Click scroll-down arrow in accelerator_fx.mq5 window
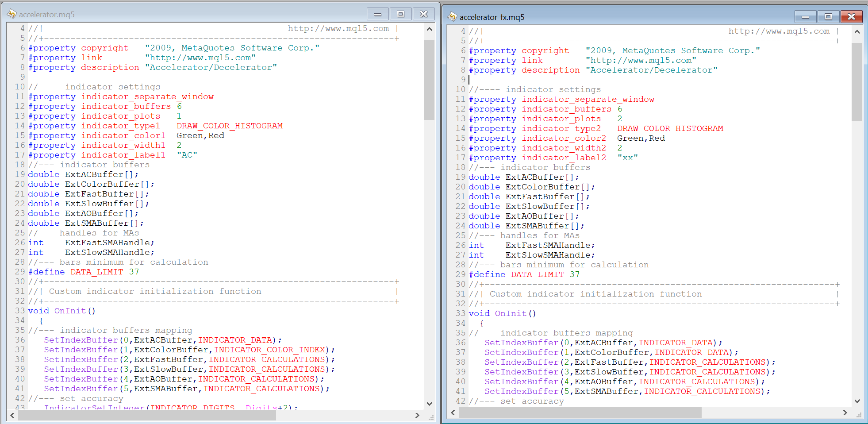 click(x=857, y=401)
